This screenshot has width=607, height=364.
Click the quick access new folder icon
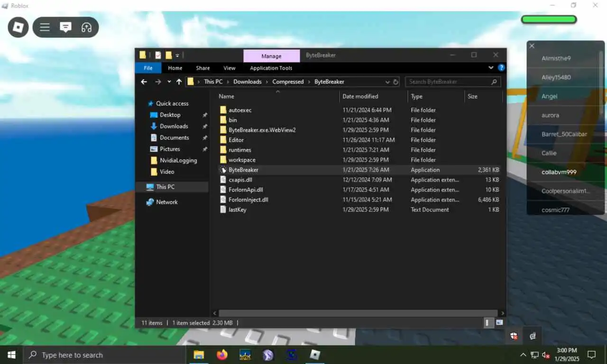pos(168,55)
